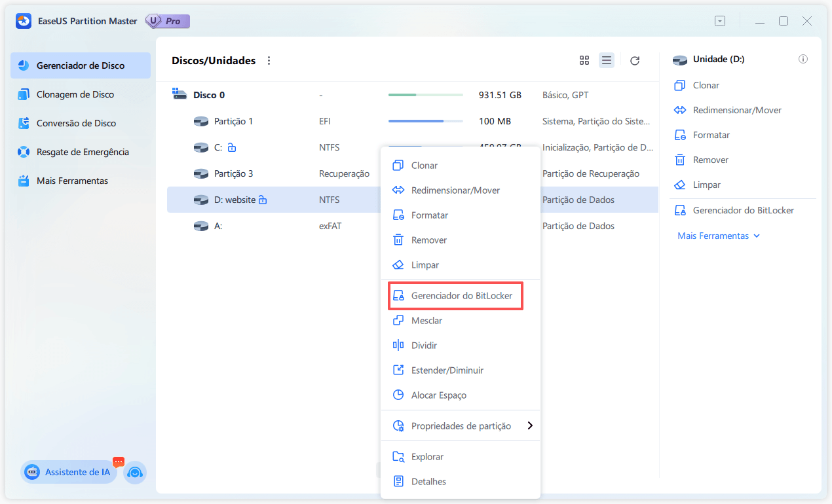Choose Dividir in the context menu
The width and height of the screenshot is (832, 504).
tap(461, 346)
